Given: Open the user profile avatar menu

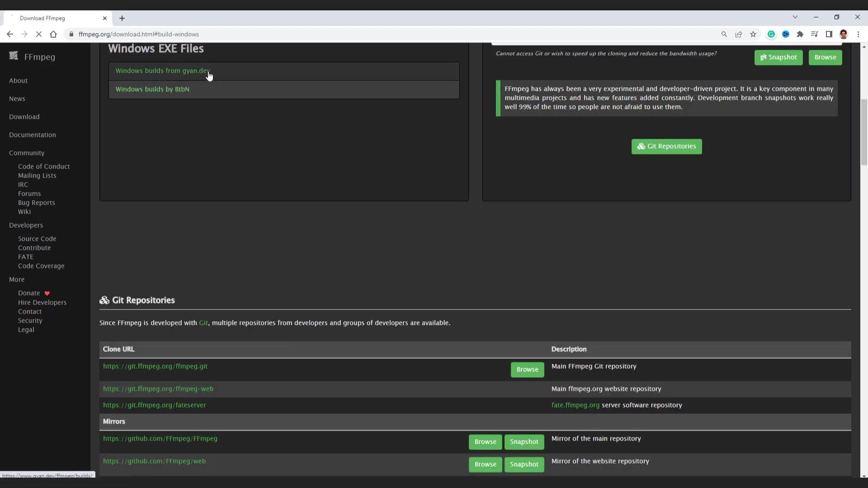Looking at the screenshot, I should coord(844,34).
